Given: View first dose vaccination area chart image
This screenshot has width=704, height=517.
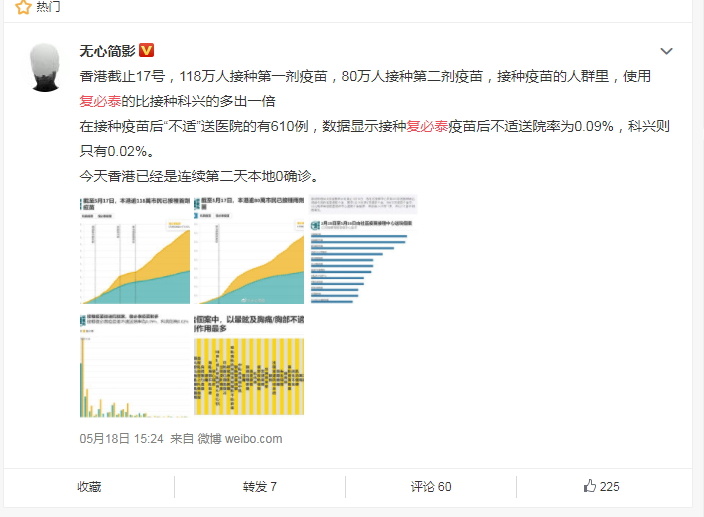Looking at the screenshot, I should [135, 249].
